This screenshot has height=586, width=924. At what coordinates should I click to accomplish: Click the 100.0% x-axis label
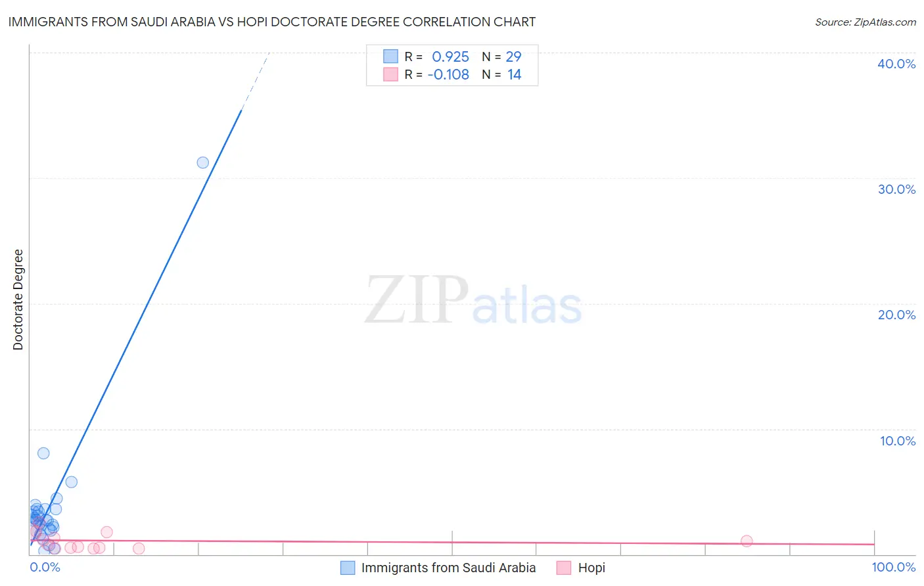tap(894, 567)
